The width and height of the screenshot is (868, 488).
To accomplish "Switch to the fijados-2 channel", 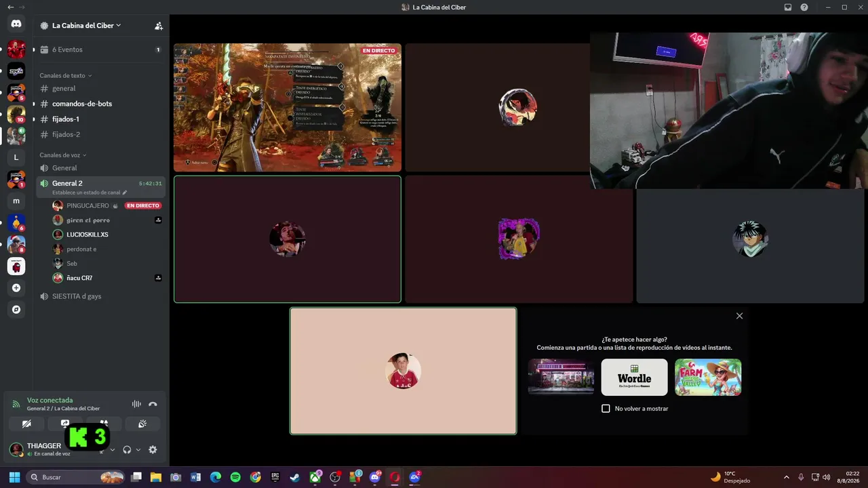I will click(x=100, y=134).
